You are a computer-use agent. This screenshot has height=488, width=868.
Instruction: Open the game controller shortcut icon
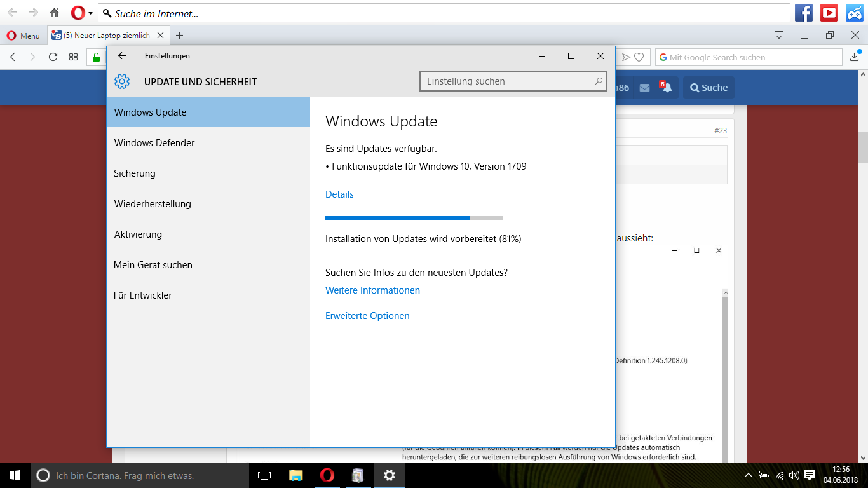tap(854, 13)
